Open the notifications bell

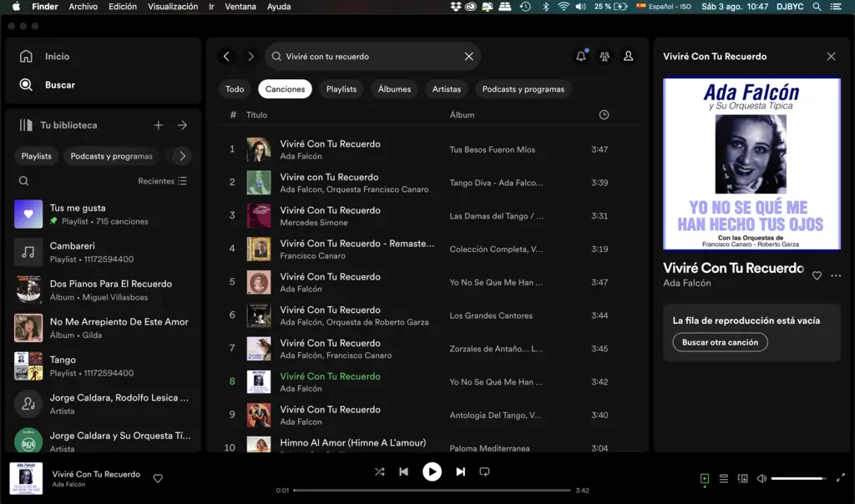click(581, 56)
